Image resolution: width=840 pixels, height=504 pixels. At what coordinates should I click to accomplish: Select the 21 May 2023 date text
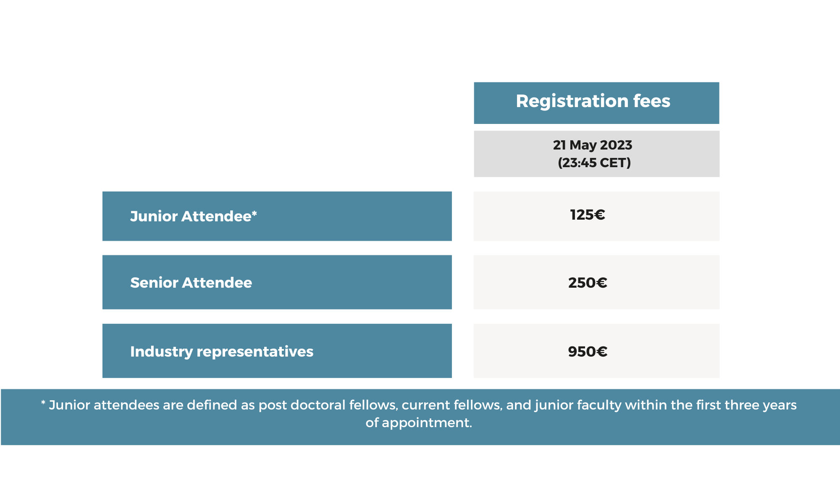pos(593,145)
